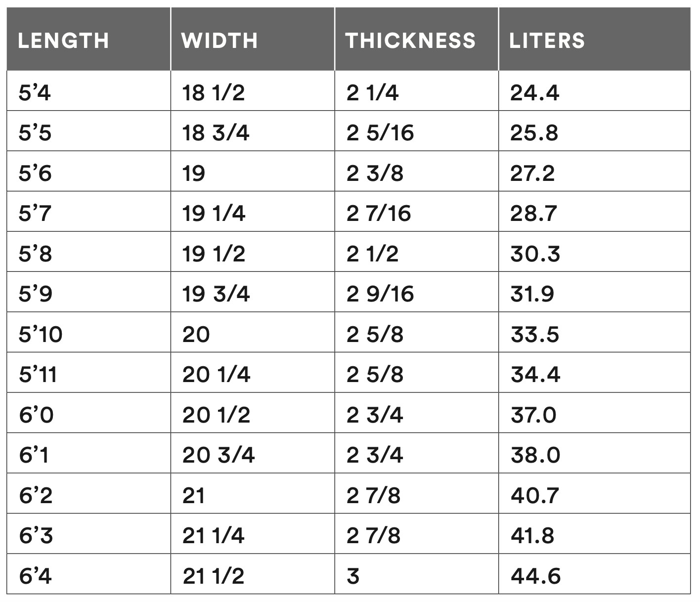Click the 2 9/16 thickness cell
This screenshot has height=602, width=700.
click(380, 294)
